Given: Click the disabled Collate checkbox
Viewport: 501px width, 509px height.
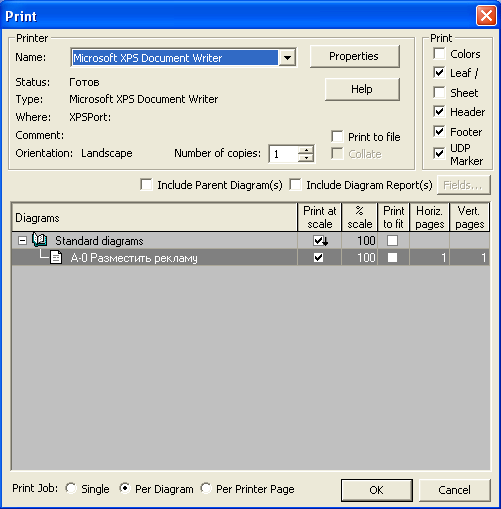Looking at the screenshot, I should coord(337,154).
